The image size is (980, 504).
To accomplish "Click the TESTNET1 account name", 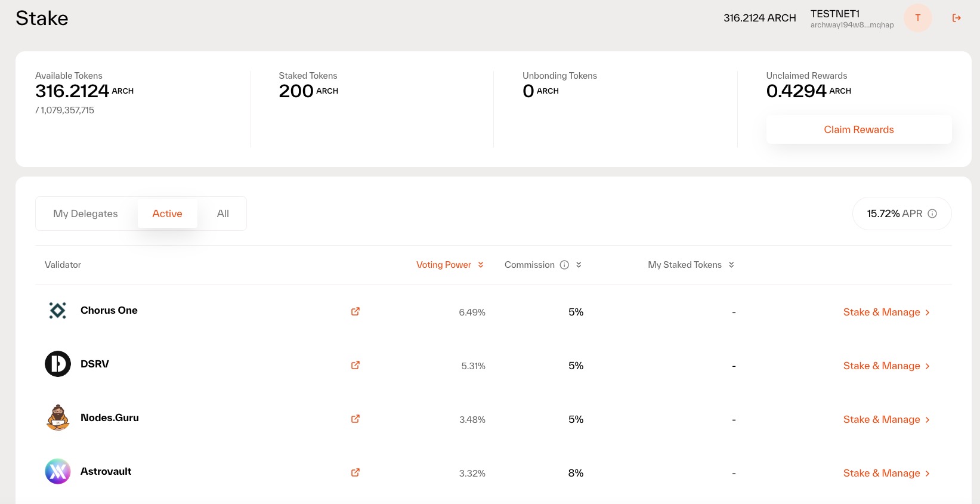I will pyautogui.click(x=834, y=14).
